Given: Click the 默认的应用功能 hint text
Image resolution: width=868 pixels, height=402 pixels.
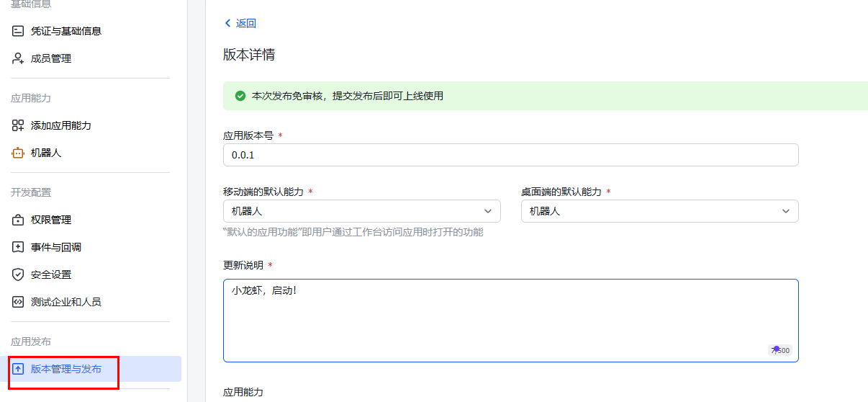Looking at the screenshot, I should tap(353, 232).
